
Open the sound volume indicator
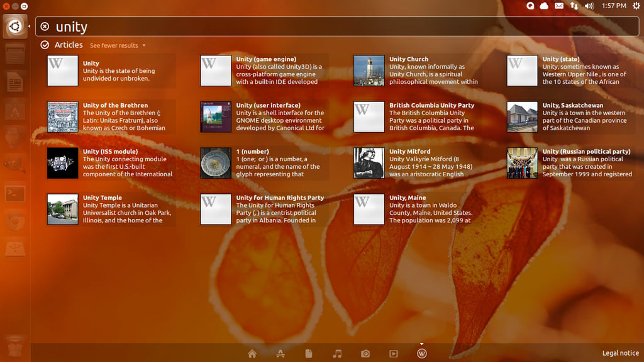pos(589,6)
